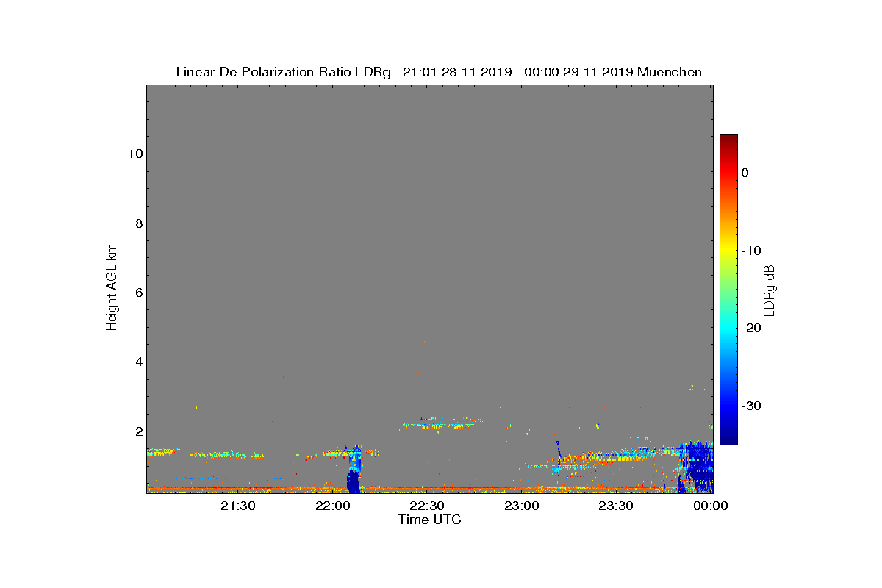
Task: Click the '23:30' time tick label
Action: pyautogui.click(x=616, y=506)
